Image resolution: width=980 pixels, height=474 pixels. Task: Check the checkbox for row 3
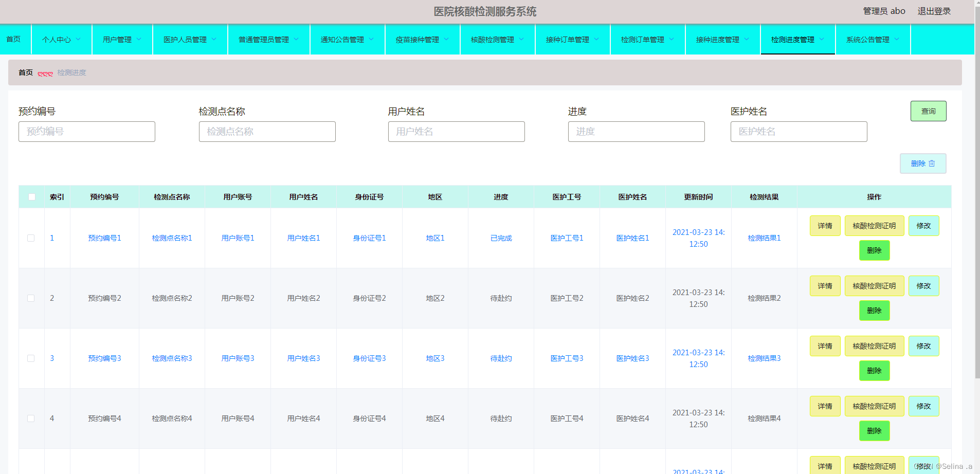[31, 358]
